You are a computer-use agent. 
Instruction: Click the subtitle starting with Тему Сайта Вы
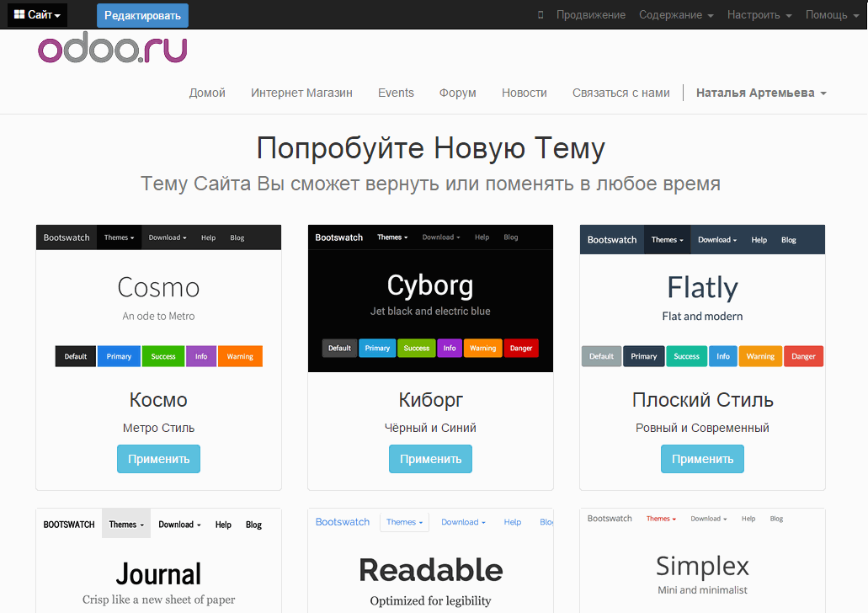click(x=431, y=184)
